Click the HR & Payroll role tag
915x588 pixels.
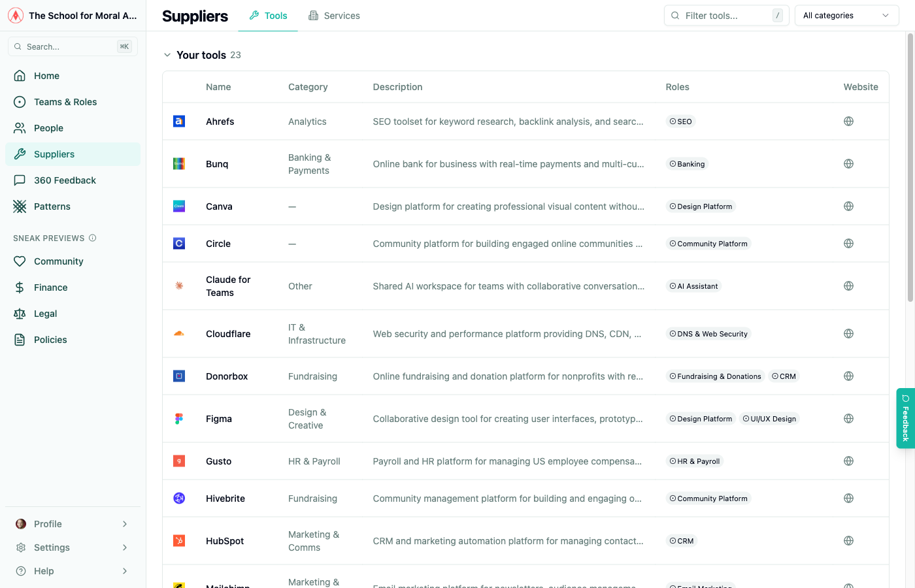click(695, 461)
